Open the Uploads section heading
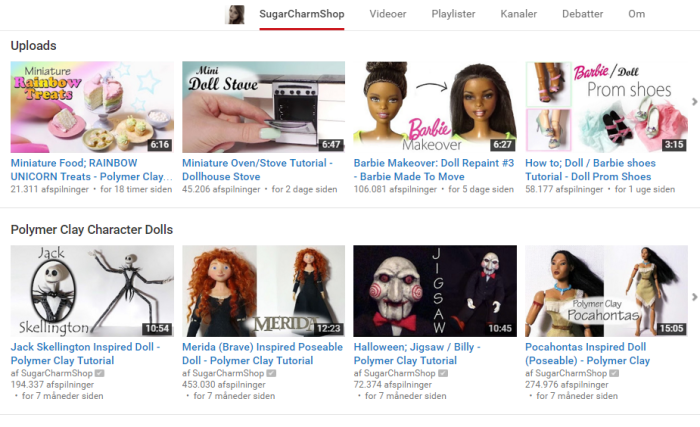The width and height of the screenshot is (700, 427). coord(33,46)
